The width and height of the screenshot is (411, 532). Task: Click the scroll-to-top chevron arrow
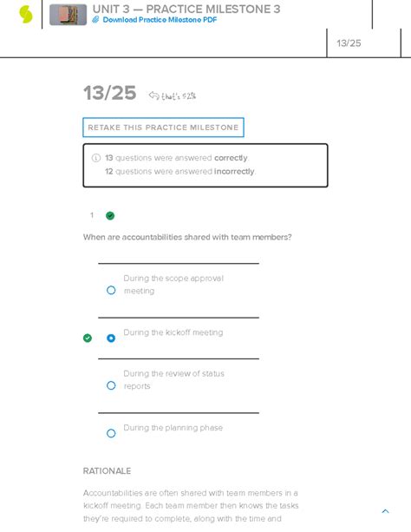pyautogui.click(x=385, y=511)
